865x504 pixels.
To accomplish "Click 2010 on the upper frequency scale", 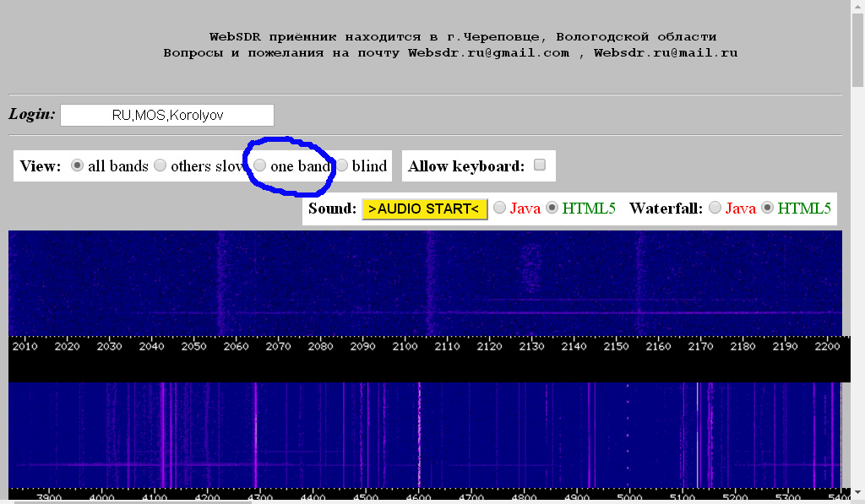I will [24, 346].
